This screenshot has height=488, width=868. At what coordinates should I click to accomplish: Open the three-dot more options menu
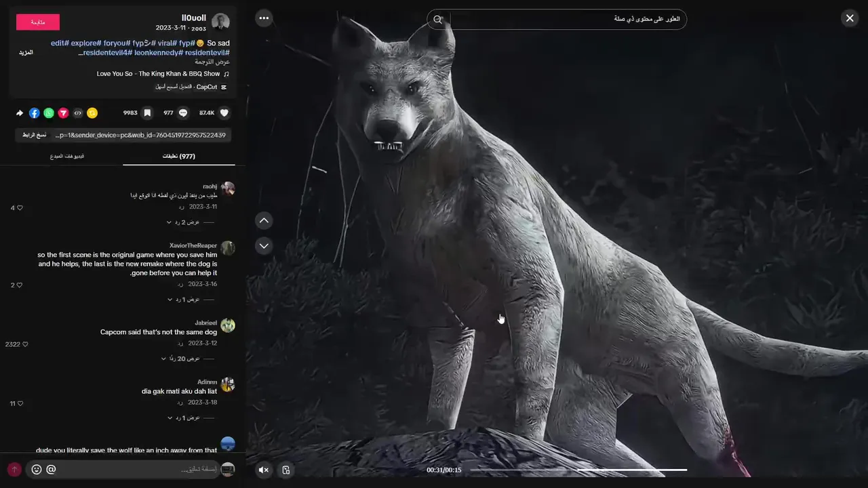pos(264,18)
